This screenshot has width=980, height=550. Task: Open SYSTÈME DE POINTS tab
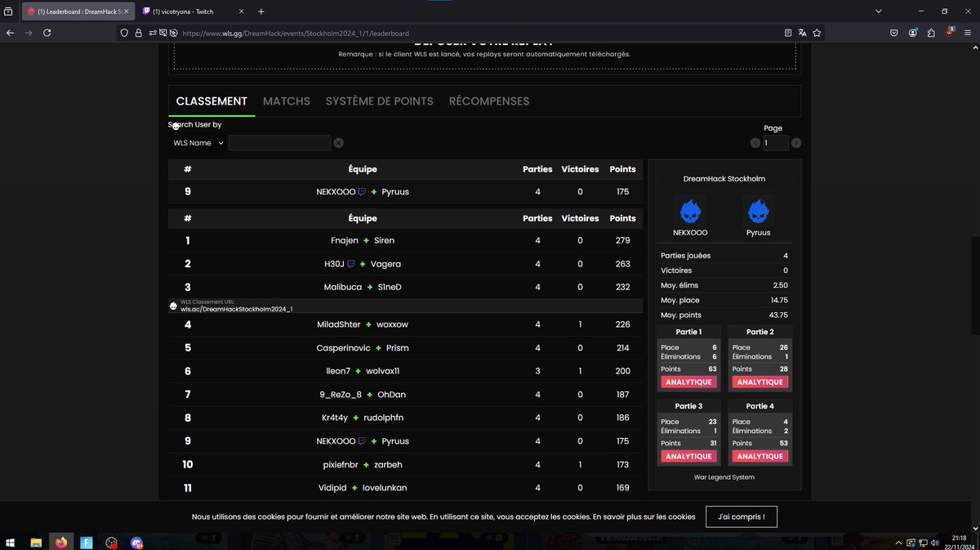click(x=379, y=101)
